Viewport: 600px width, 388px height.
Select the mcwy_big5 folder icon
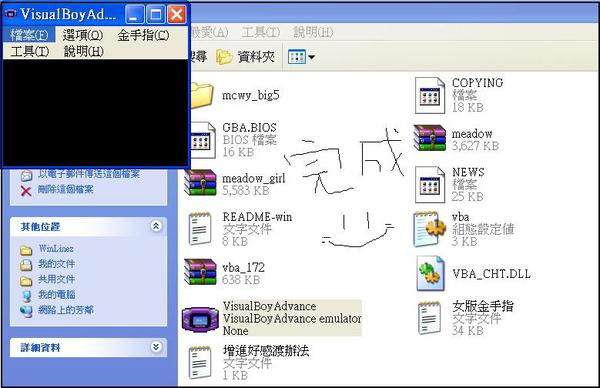click(201, 95)
